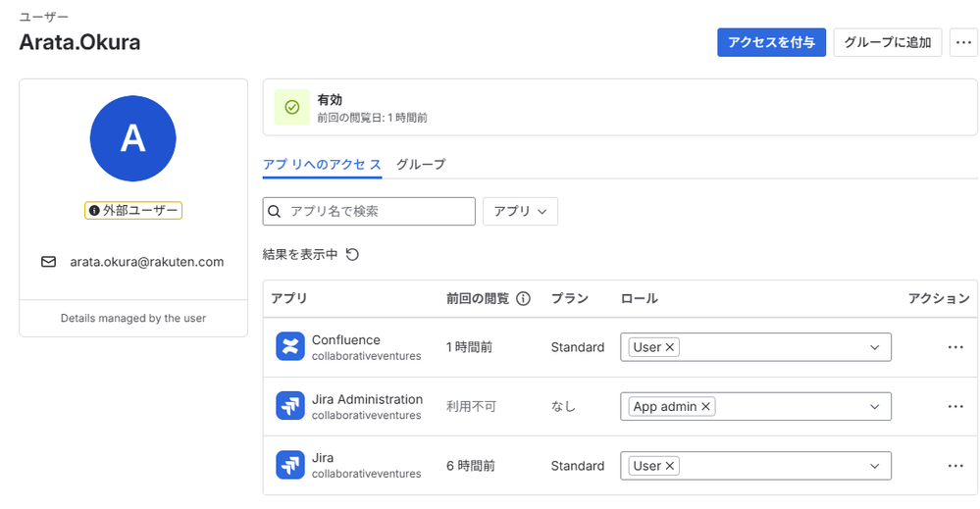Click the blue A user avatar
Viewport: 980px width, 509px height.
[x=133, y=138]
